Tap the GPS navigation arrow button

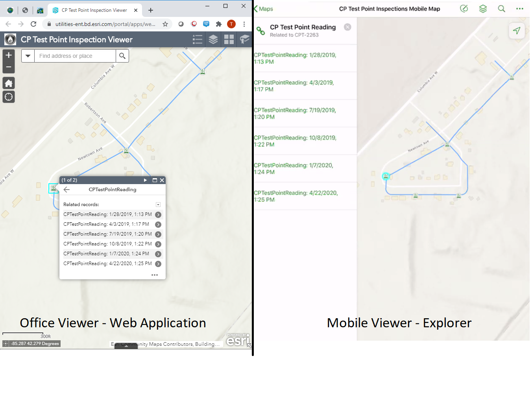point(517,31)
